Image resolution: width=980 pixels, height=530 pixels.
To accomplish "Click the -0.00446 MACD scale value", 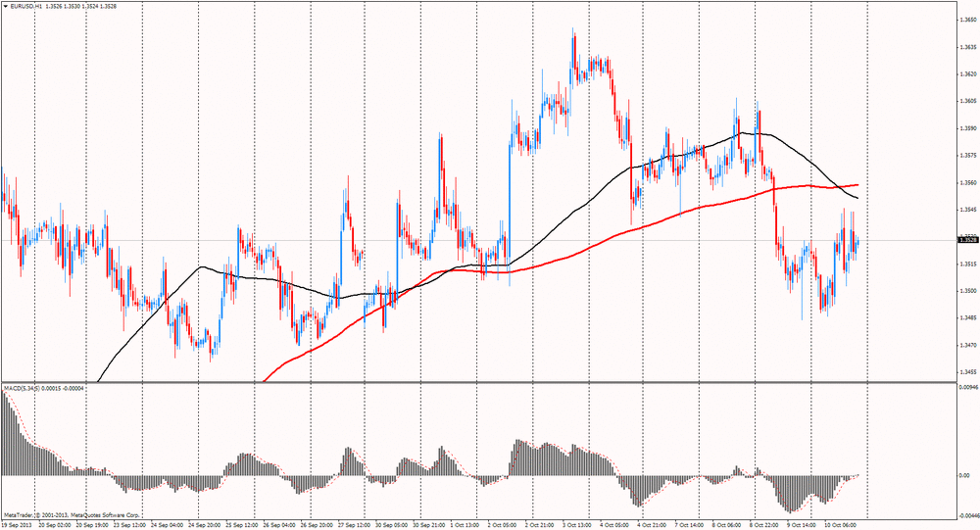I will click(969, 515).
